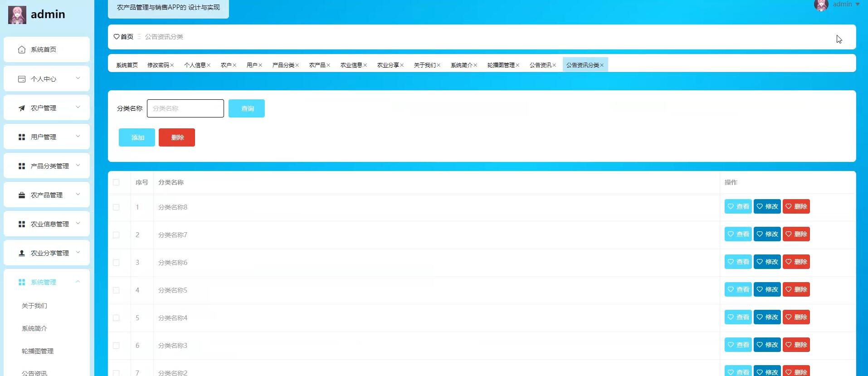
Task: Click red 删除 button for 分类名称6 row
Action: (x=796, y=262)
